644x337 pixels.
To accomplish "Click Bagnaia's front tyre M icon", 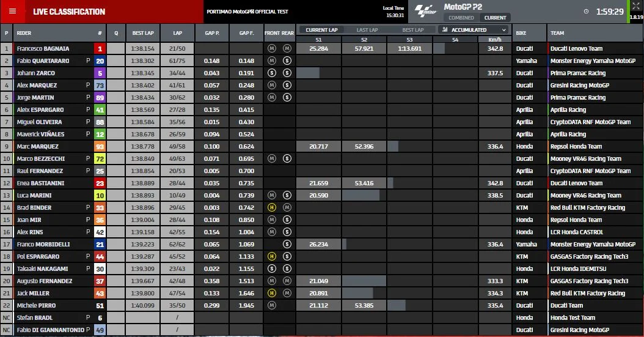I will 271,48.
